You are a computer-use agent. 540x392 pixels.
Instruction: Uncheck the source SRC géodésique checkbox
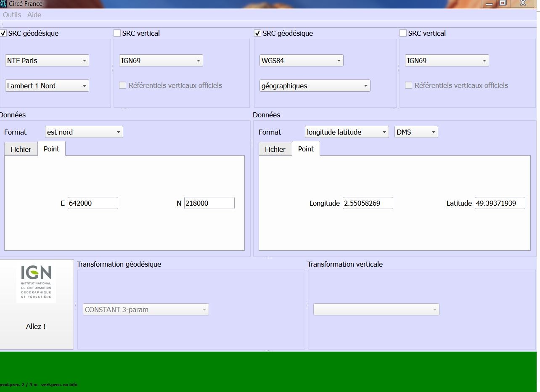point(3,33)
